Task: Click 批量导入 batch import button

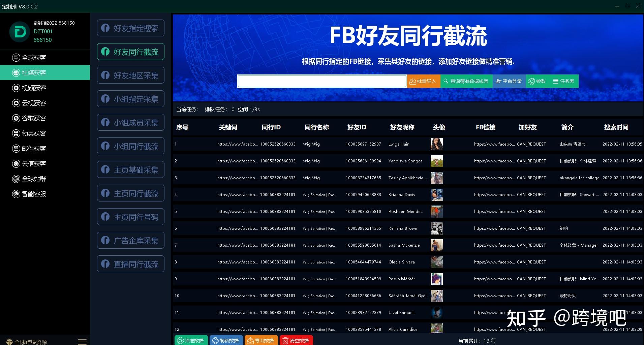Action: pyautogui.click(x=423, y=81)
